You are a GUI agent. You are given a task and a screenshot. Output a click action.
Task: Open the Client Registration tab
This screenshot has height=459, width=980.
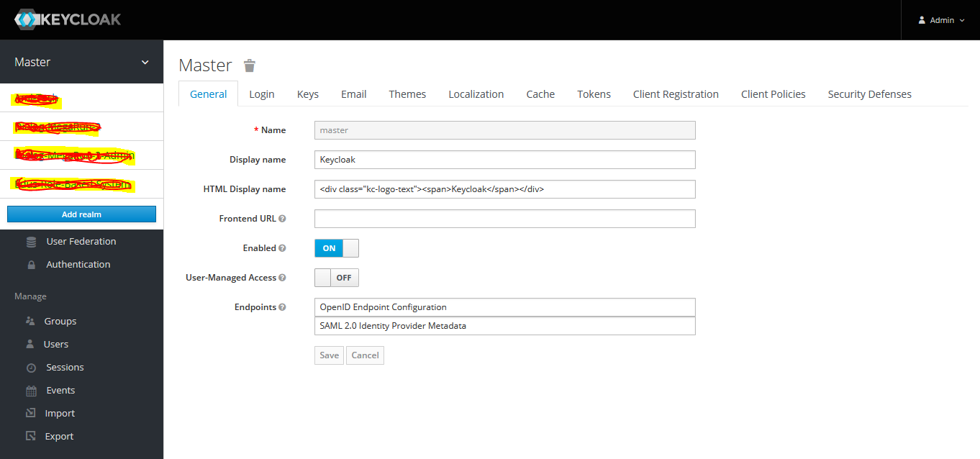(x=676, y=94)
